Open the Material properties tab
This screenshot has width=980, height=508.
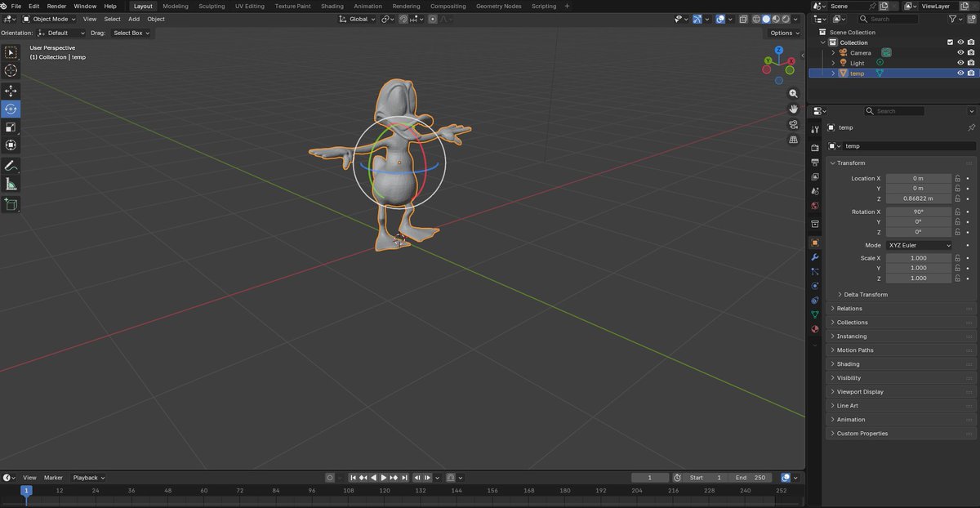[x=814, y=329]
